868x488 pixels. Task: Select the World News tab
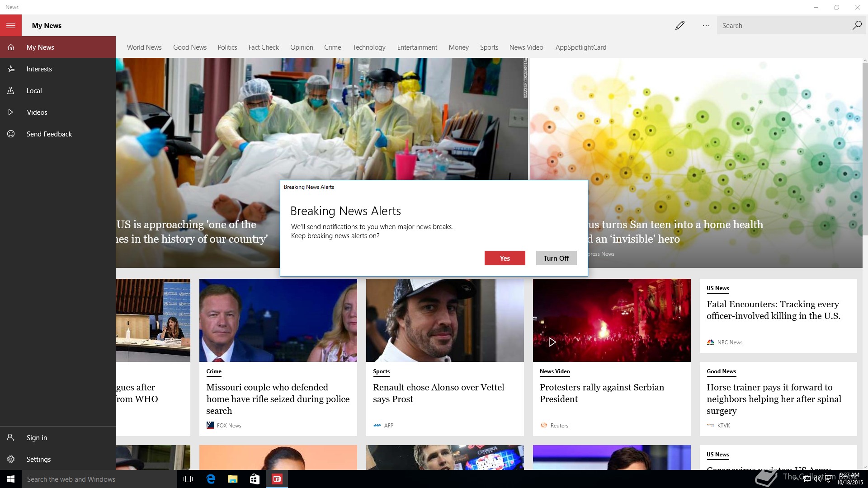click(x=144, y=47)
